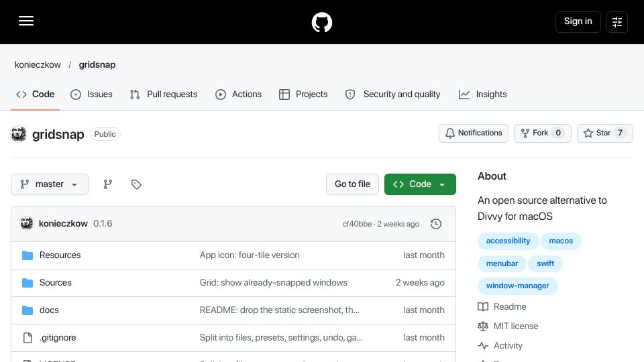The height and width of the screenshot is (362, 644).
Task: Open commit history clock icon
Action: [436, 224]
